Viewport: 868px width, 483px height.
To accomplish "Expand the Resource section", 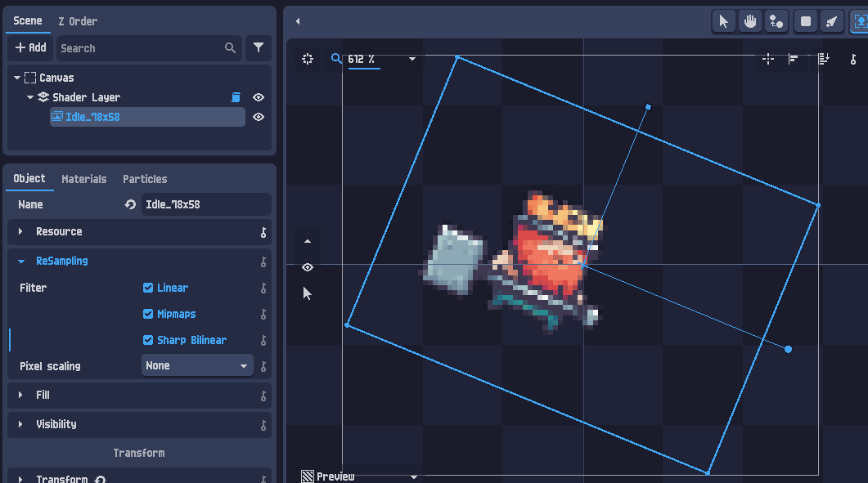I will [20, 231].
